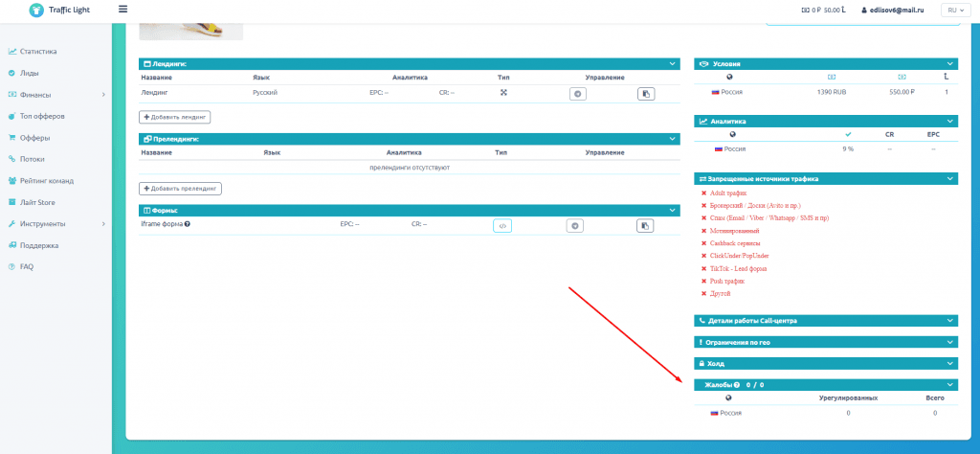The width and height of the screenshot is (980, 454).
Task: Click the preview button in Формы row
Action: [x=574, y=226]
